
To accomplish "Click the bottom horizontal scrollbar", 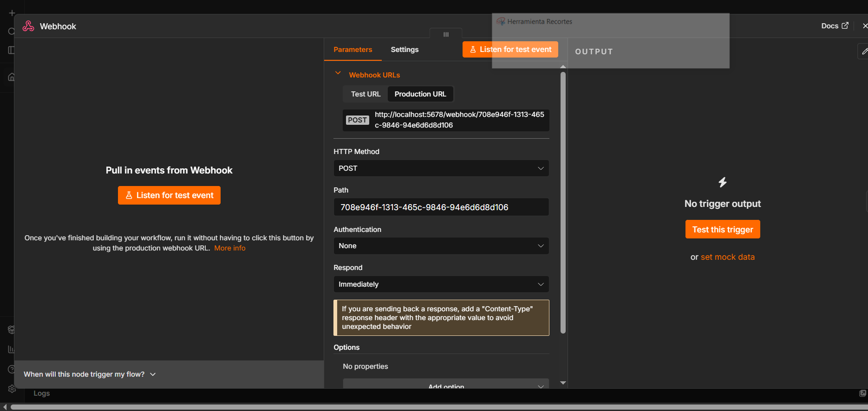I will [x=439, y=407].
